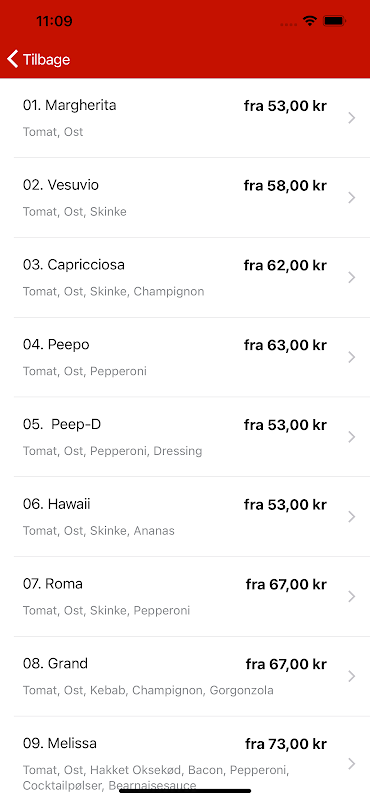
Task: Click the Wi-Fi status icon
Action: pyautogui.click(x=309, y=21)
